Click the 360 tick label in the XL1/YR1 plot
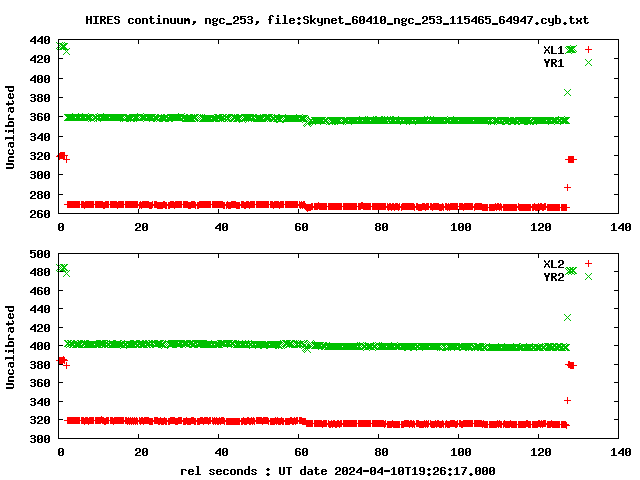The height and width of the screenshot is (480, 640). [40, 117]
